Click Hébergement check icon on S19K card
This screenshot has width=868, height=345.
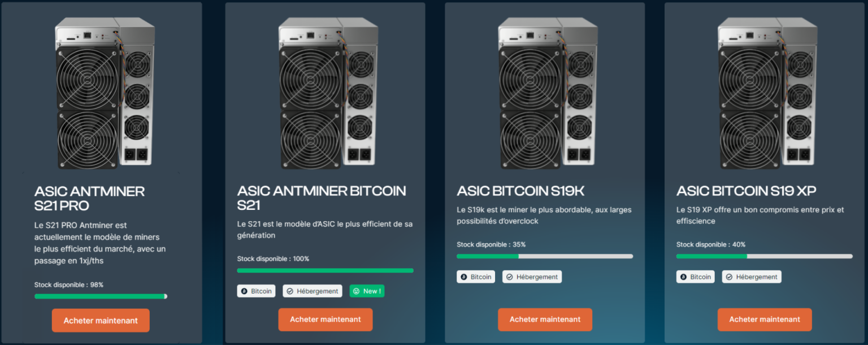(x=510, y=277)
